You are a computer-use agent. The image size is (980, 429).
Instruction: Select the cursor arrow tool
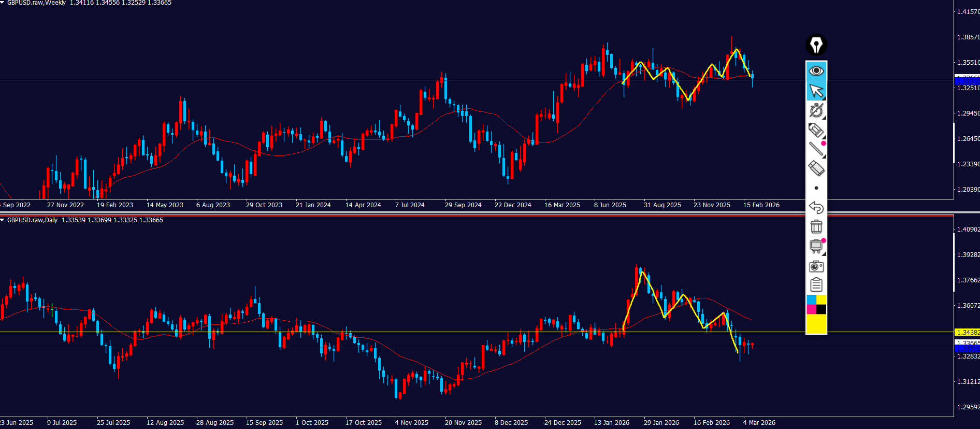816,91
